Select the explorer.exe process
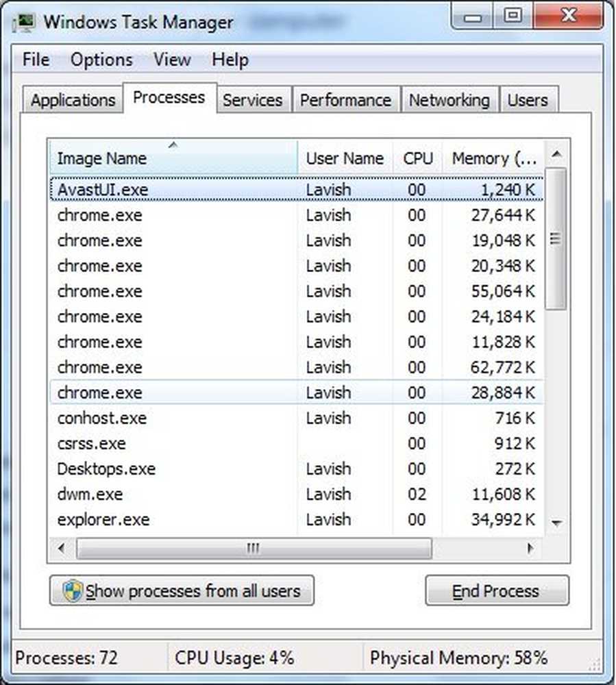616x685 pixels. 297,519
